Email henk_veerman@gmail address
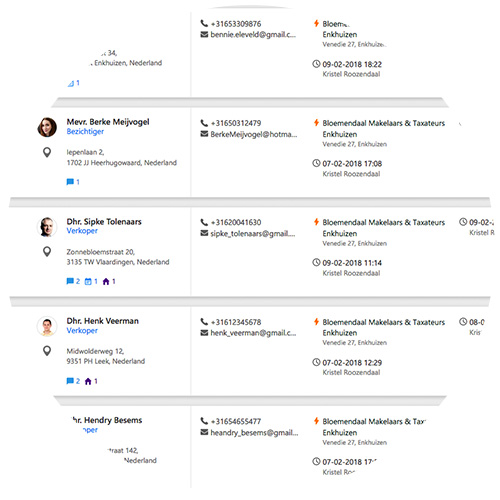This screenshot has height=500, width=500. (253, 333)
